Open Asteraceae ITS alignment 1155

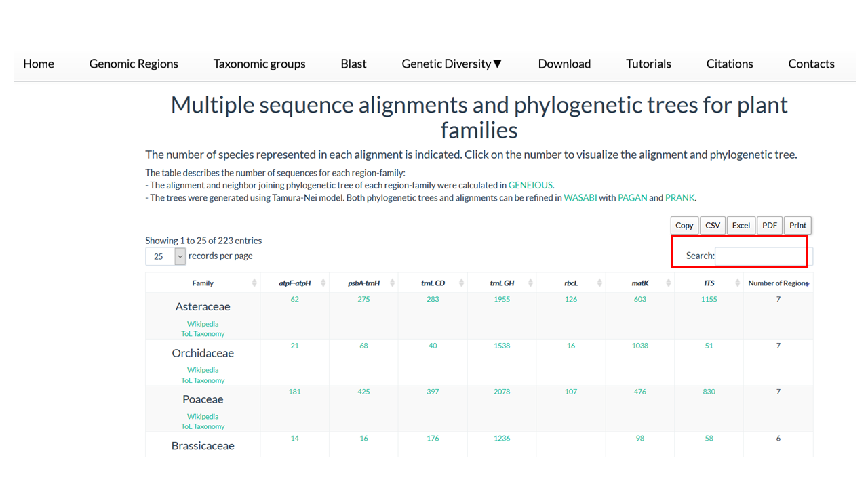tap(709, 300)
